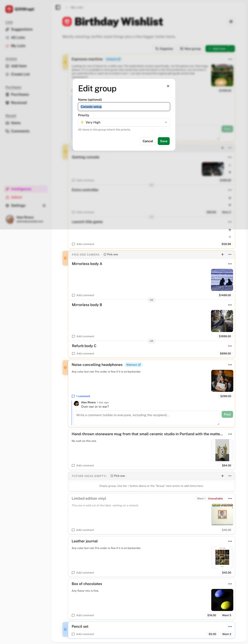Toggle Pick one on Future Ideas group
This screenshot has width=248, height=644.
pyautogui.click(x=118, y=476)
